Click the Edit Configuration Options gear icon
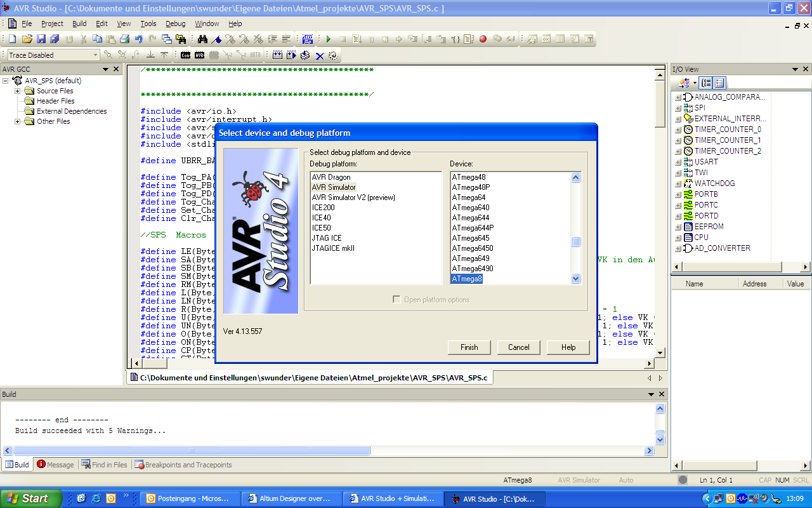This screenshot has height=508, width=812. click(x=333, y=55)
